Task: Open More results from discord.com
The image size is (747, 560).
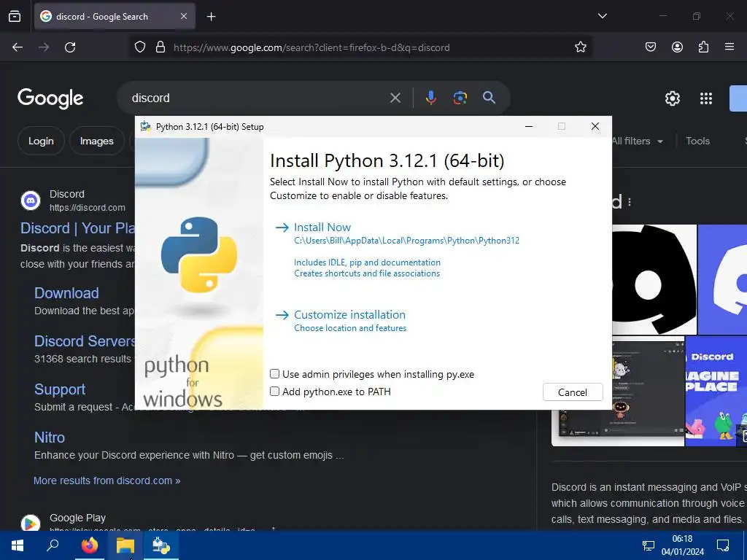Action: [x=107, y=481]
